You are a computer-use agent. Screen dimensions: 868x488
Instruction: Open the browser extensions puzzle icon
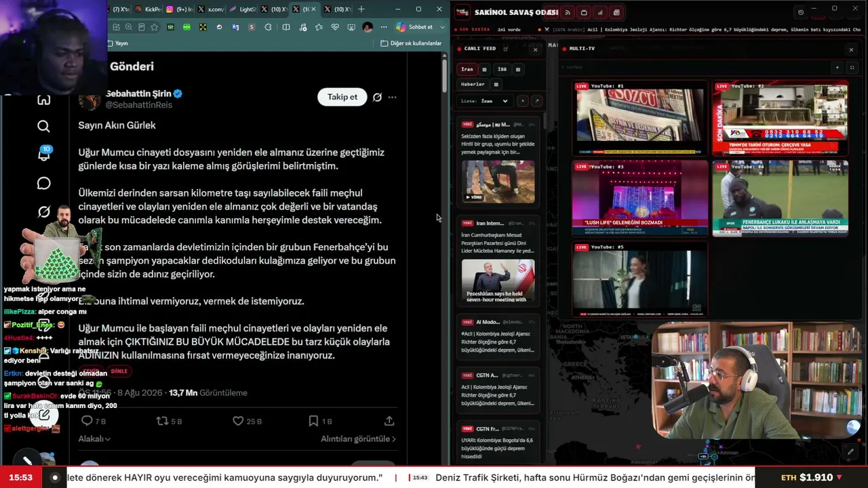pos(268,27)
